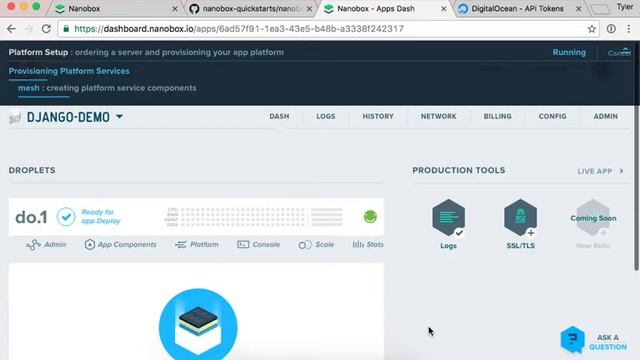Go back with the browser back arrow
This screenshot has height=360, width=640.
[x=11, y=29]
